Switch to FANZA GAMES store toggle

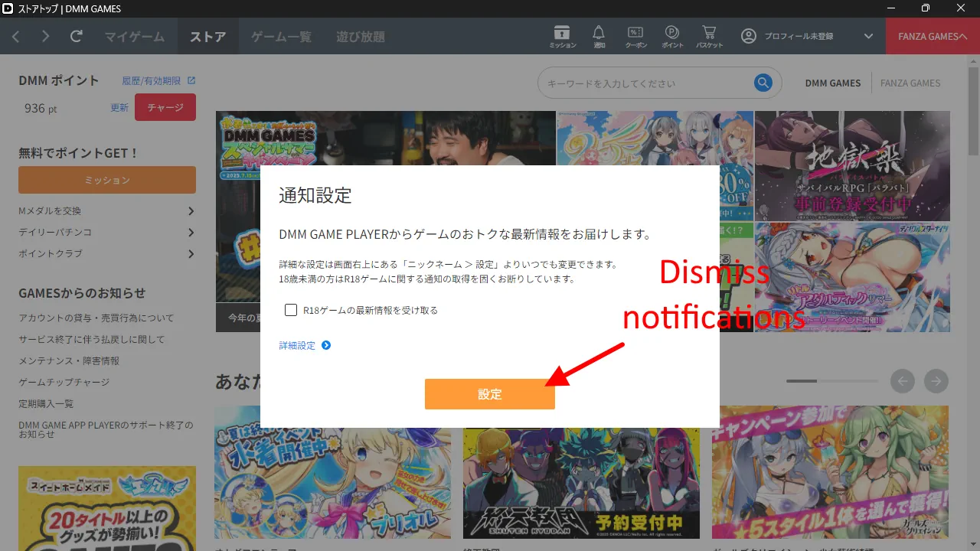pos(910,83)
